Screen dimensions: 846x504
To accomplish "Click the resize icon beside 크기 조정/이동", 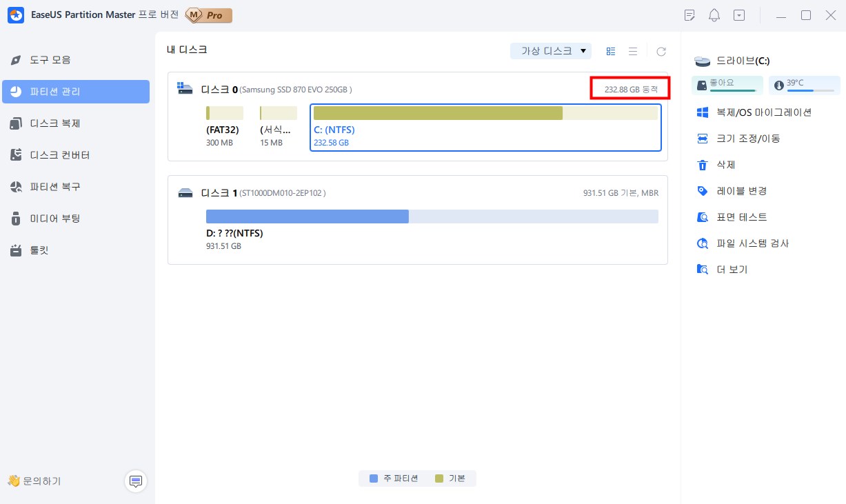I will pyautogui.click(x=703, y=139).
